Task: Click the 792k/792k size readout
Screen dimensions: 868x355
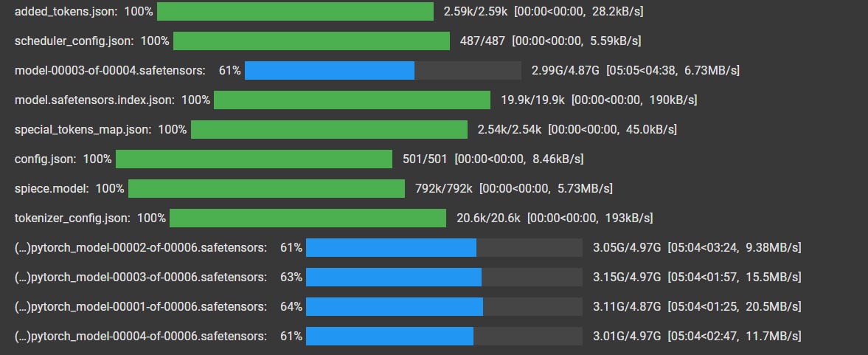Action: pyautogui.click(x=443, y=189)
